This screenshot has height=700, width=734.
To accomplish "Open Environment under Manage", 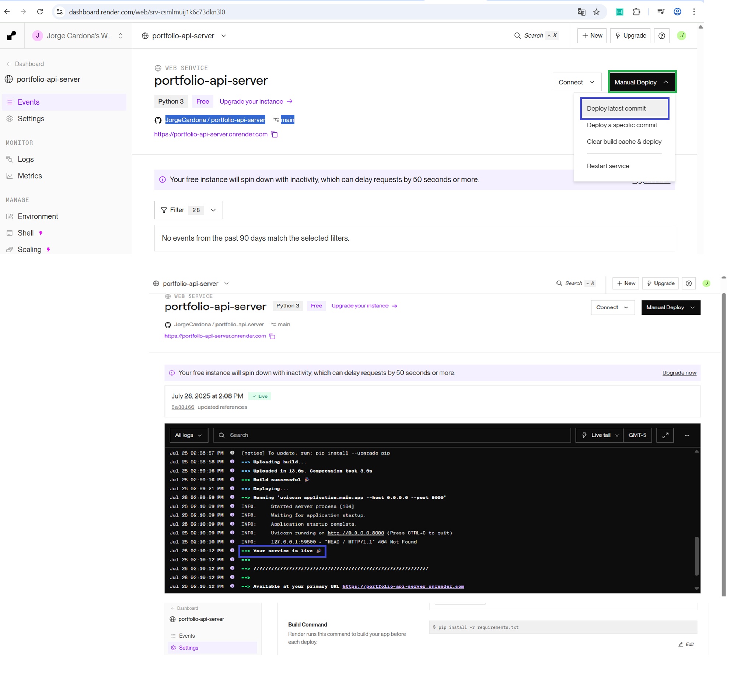I will (64, 216).
